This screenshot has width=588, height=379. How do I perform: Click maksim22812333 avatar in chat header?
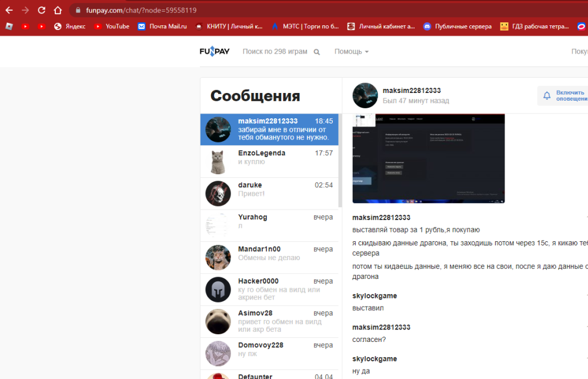coord(365,95)
